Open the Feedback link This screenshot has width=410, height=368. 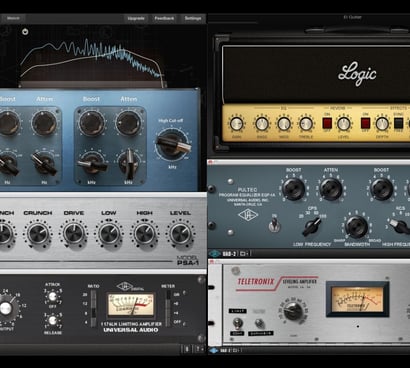(x=164, y=18)
